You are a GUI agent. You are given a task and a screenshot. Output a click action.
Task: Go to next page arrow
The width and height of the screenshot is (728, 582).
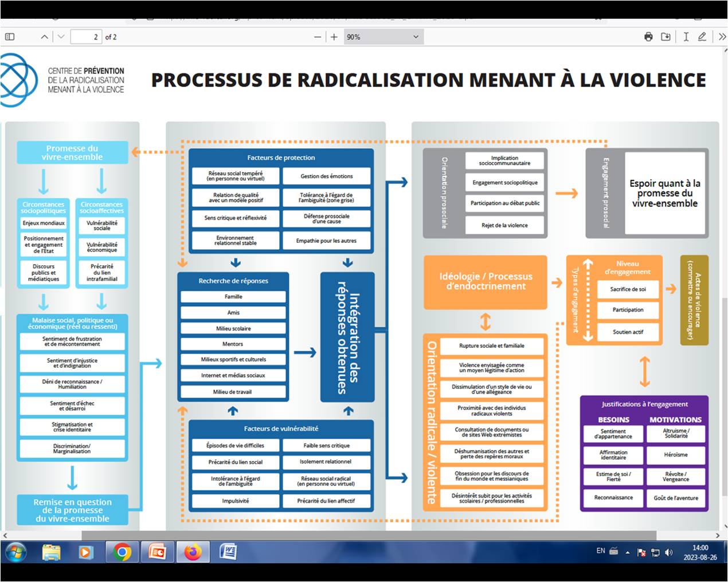click(61, 37)
